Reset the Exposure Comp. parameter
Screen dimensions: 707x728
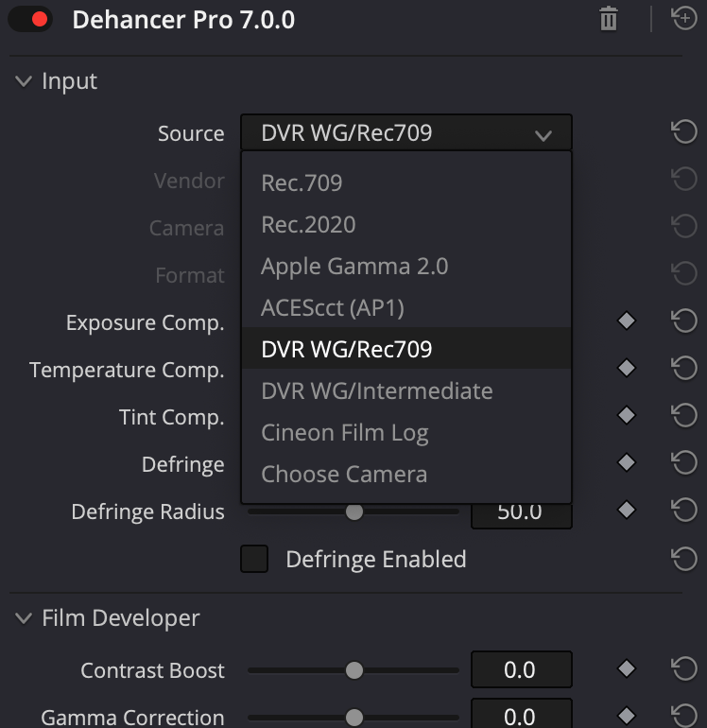coord(684,321)
